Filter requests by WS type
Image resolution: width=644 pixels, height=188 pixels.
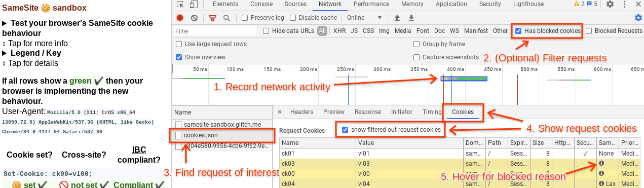[x=454, y=31]
